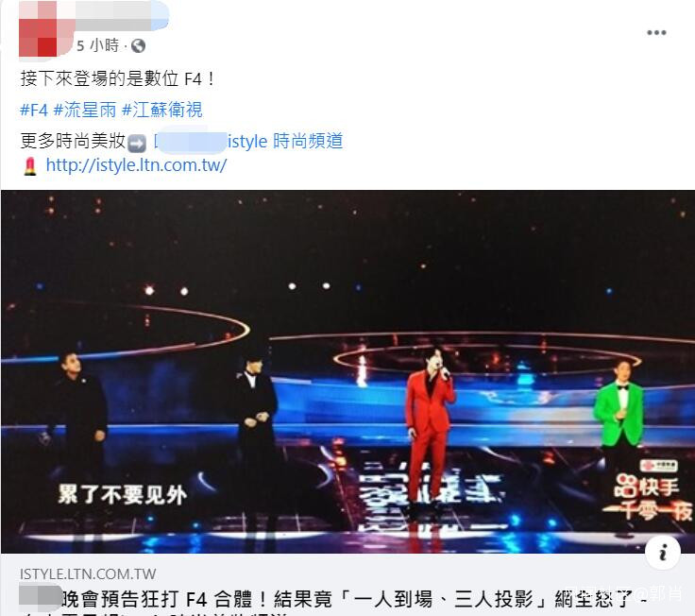Click the 累了不要见外 subtitle in image
The image size is (695, 616).
(x=123, y=494)
